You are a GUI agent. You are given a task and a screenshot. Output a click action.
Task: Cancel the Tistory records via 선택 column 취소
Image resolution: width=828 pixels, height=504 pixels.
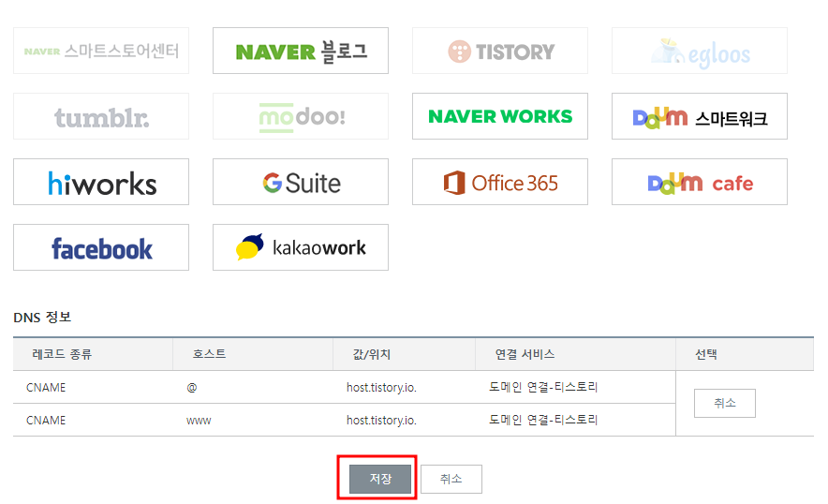725,403
